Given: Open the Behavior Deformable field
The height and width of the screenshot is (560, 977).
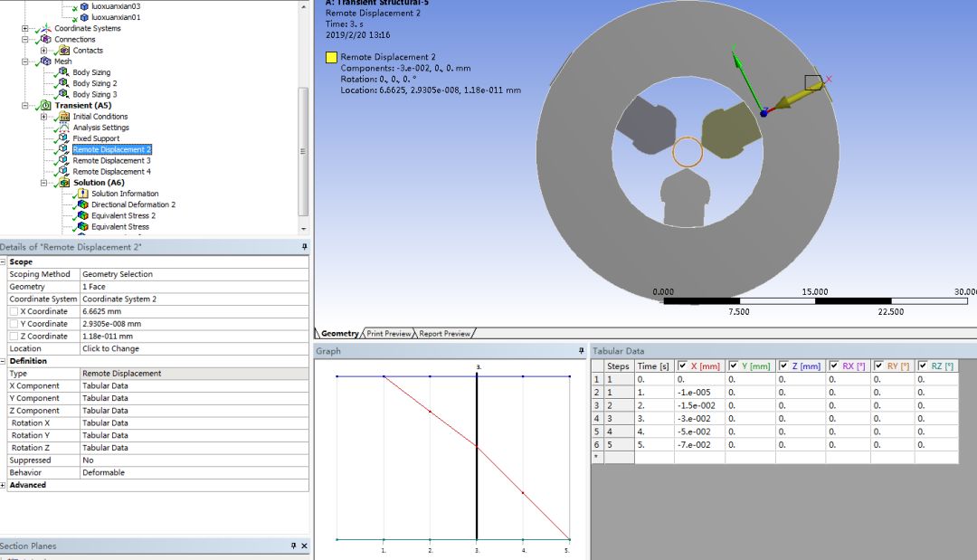Looking at the screenshot, I should pyautogui.click(x=194, y=472).
